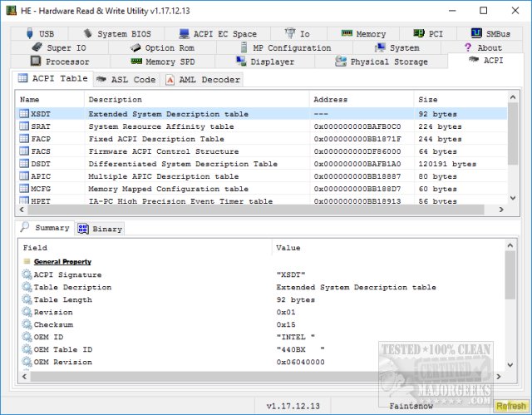Sort by Description column header

[x=197, y=100]
